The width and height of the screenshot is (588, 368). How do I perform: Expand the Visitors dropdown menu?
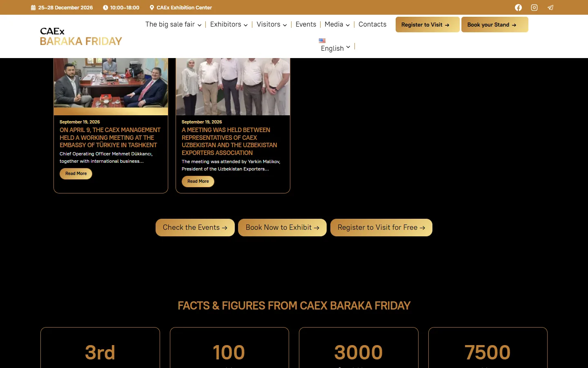[x=272, y=25]
